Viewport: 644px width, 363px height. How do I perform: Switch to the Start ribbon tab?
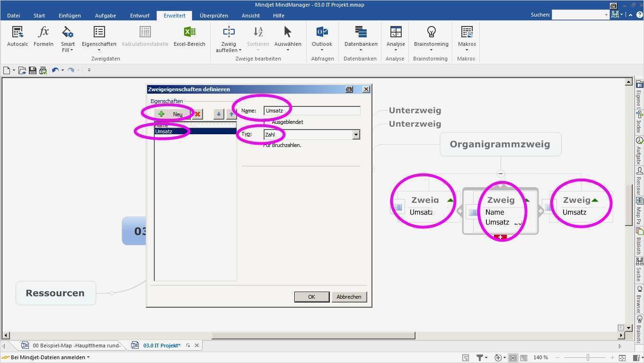[x=39, y=16]
